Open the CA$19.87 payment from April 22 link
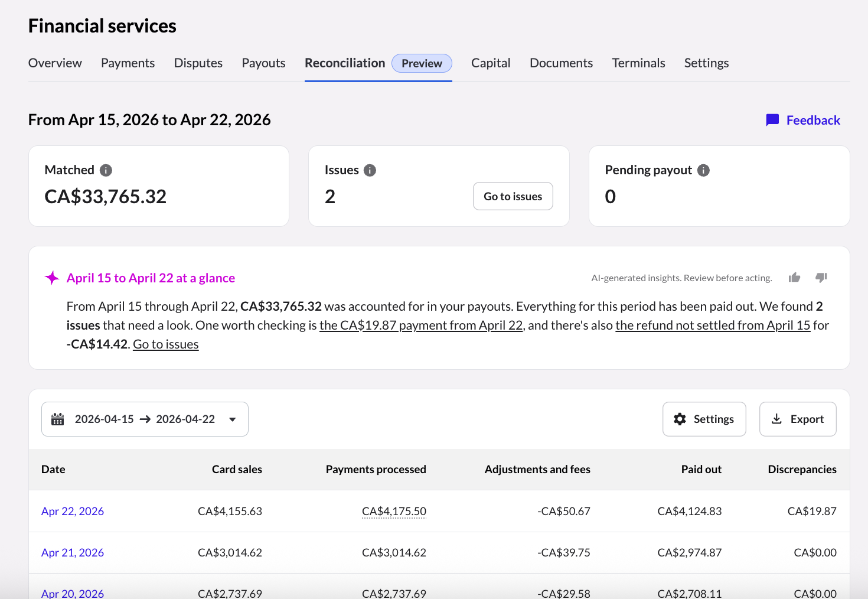 pyautogui.click(x=421, y=325)
